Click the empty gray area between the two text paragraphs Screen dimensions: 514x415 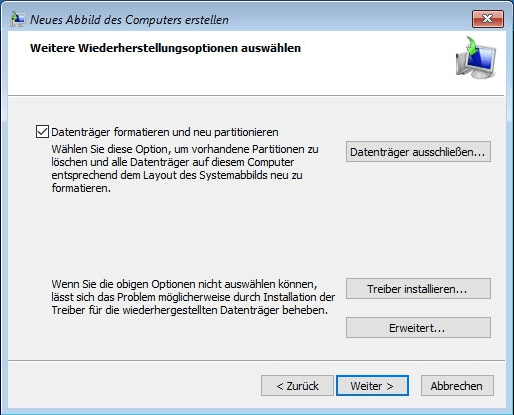pos(193,237)
